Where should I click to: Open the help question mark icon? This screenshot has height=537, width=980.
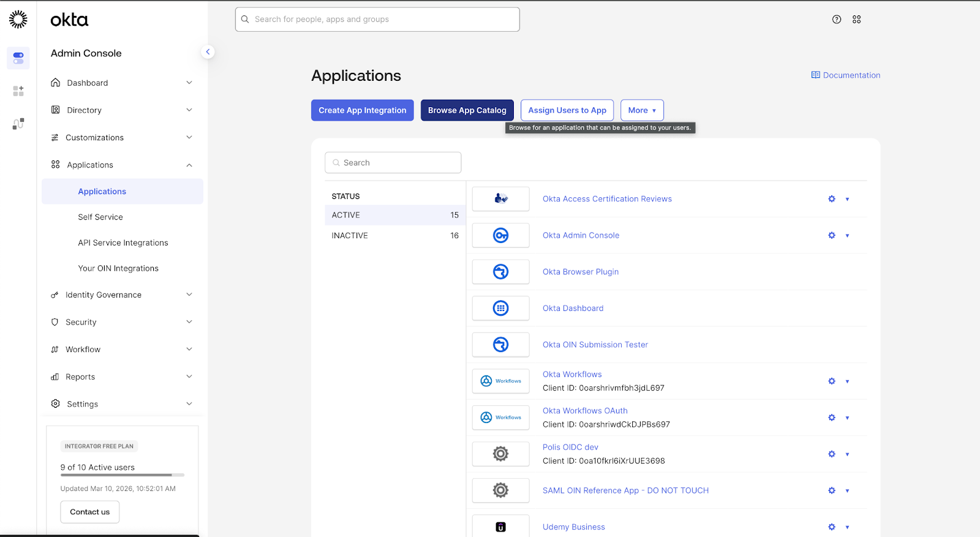tap(837, 20)
